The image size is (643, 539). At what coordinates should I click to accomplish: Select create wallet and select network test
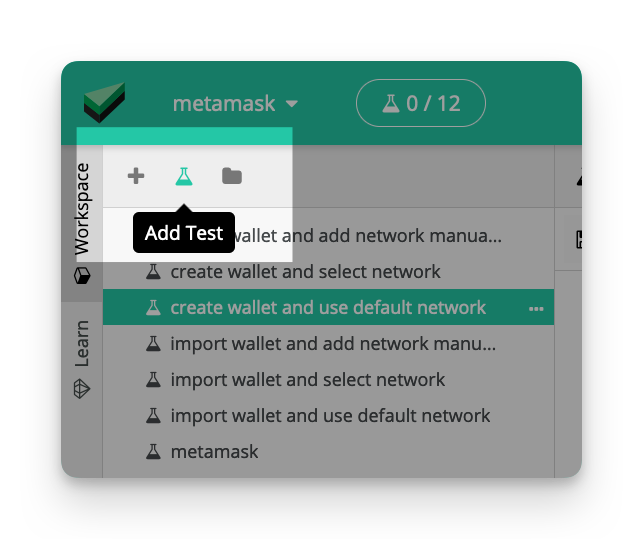point(328,272)
